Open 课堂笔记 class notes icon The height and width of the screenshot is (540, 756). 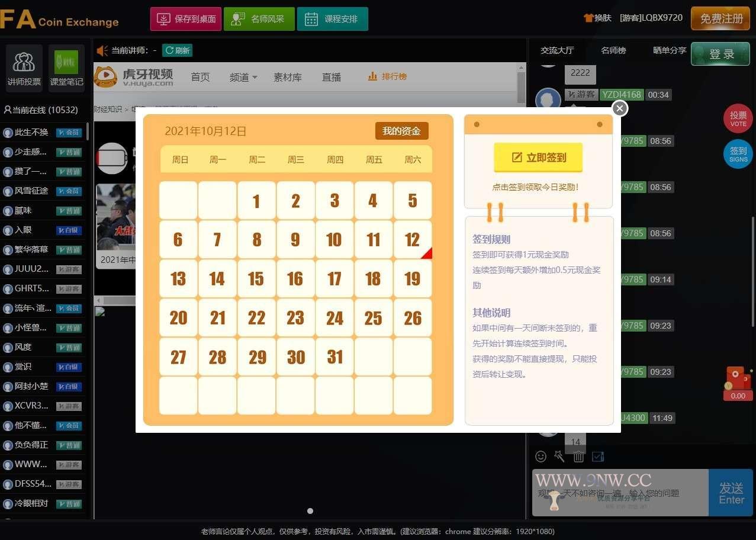[x=66, y=68]
